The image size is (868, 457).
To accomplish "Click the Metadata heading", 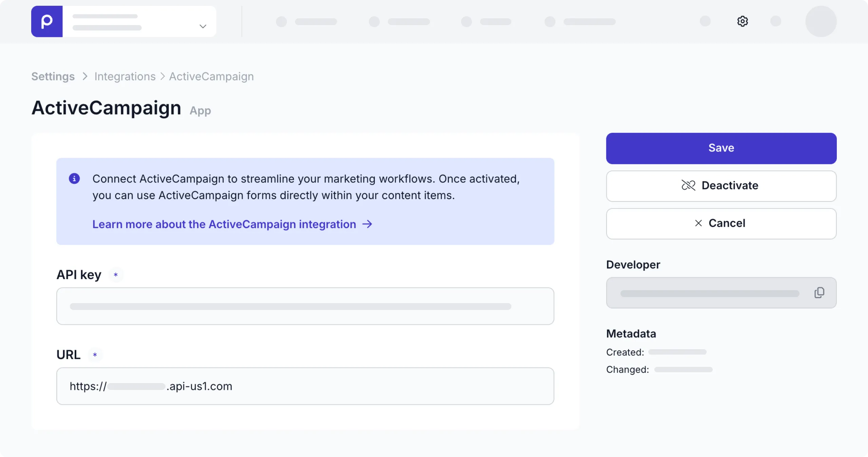I will click(631, 334).
